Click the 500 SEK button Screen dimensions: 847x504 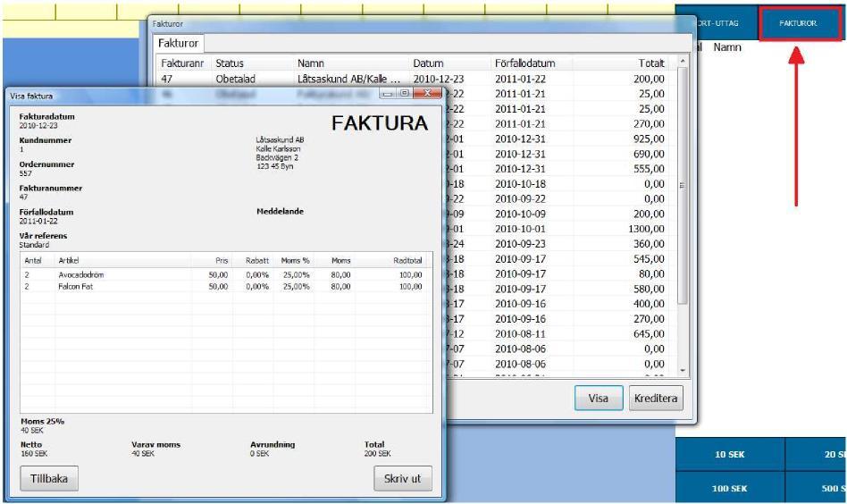[817, 488]
